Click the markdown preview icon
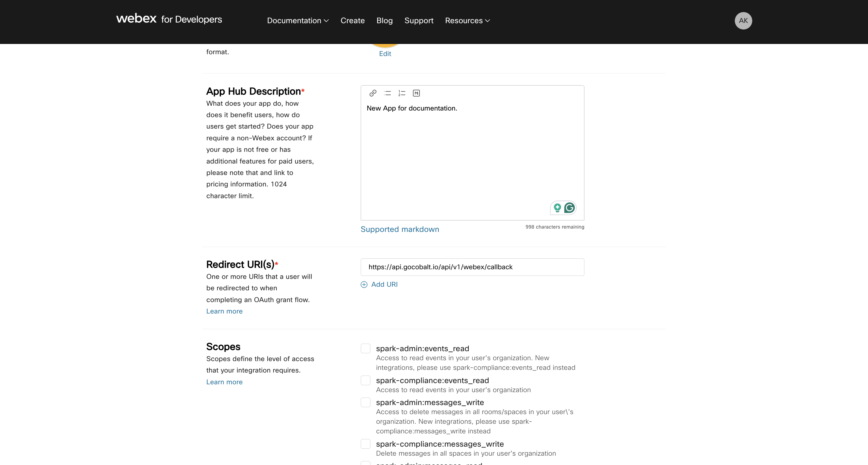 (x=417, y=93)
